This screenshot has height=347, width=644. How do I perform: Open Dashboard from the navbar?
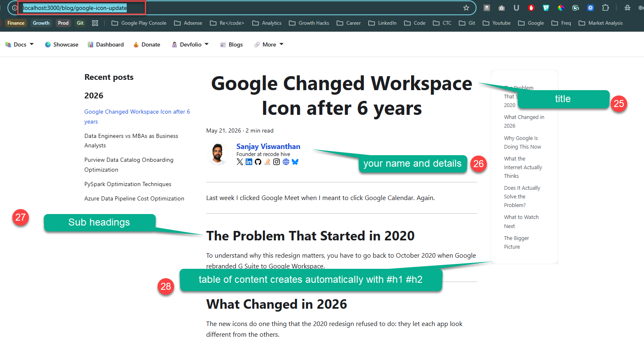coord(106,44)
